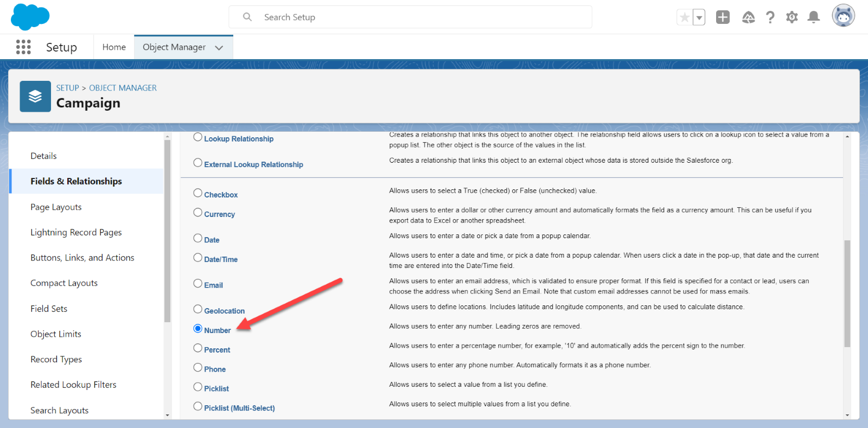
Task: Open the Help question mark icon
Action: tap(770, 17)
